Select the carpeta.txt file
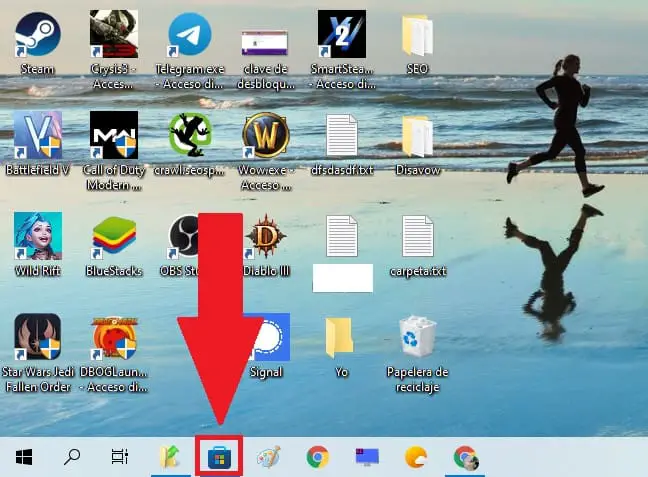The image size is (648, 477). click(417, 236)
